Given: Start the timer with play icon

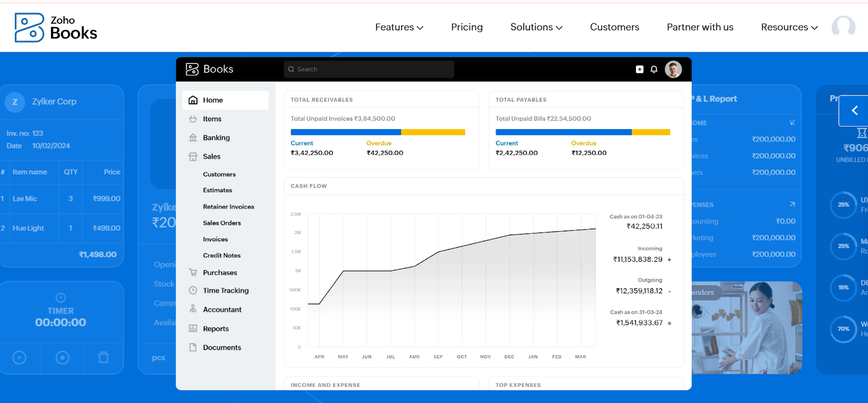Looking at the screenshot, I should click(19, 358).
